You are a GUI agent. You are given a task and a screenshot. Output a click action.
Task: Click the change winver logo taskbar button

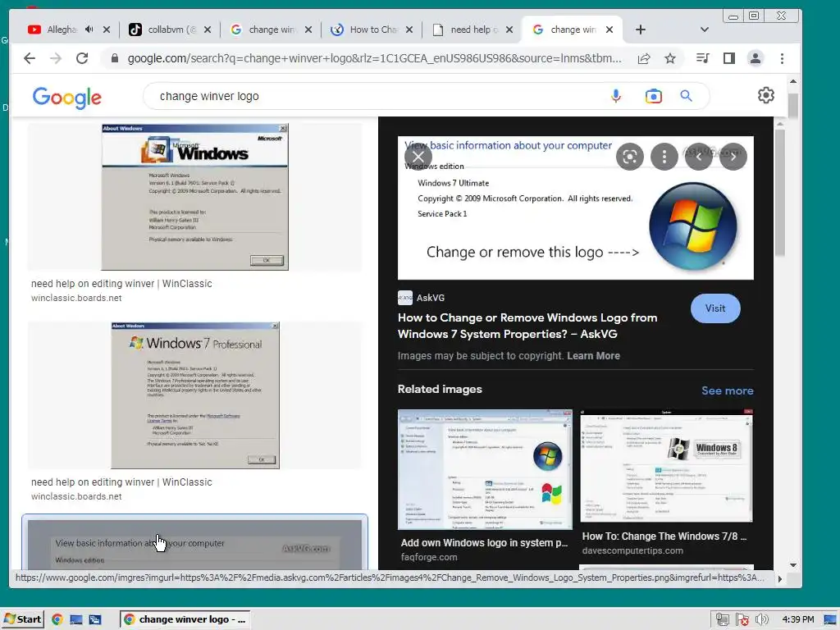click(x=185, y=619)
